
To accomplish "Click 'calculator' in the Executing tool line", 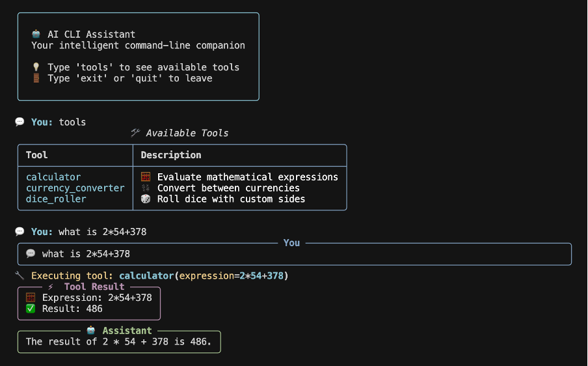I will 146,275.
